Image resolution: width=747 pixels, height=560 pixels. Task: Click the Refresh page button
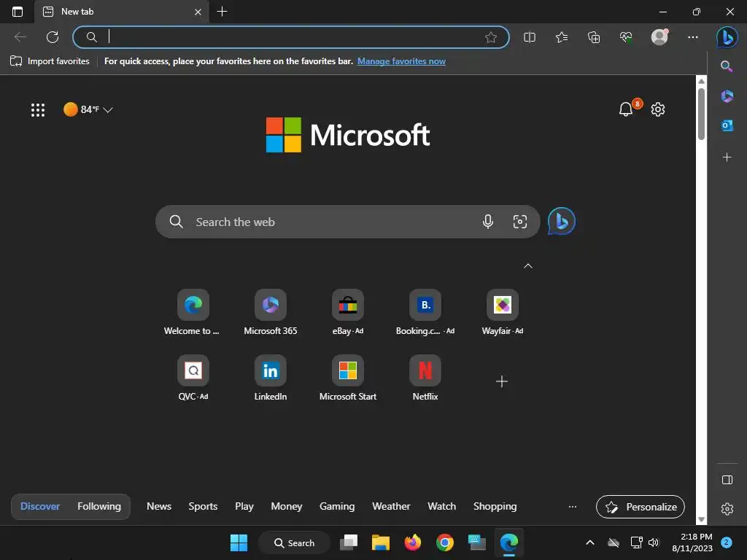point(53,37)
